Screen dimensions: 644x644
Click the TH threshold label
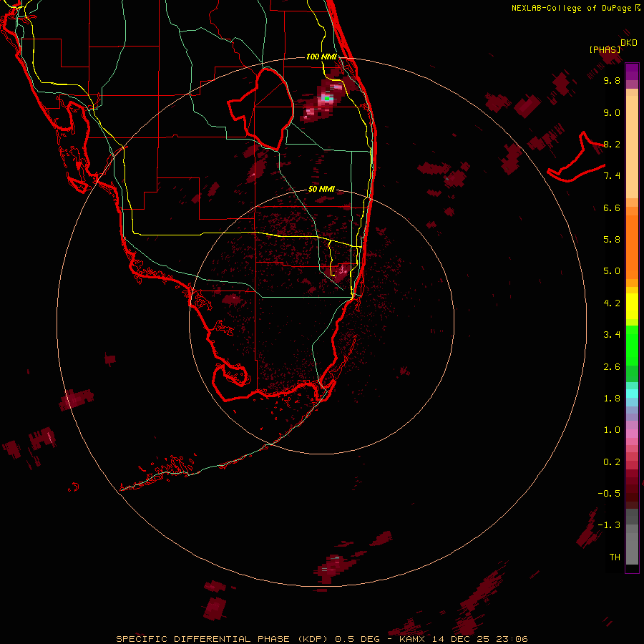[x=615, y=557]
